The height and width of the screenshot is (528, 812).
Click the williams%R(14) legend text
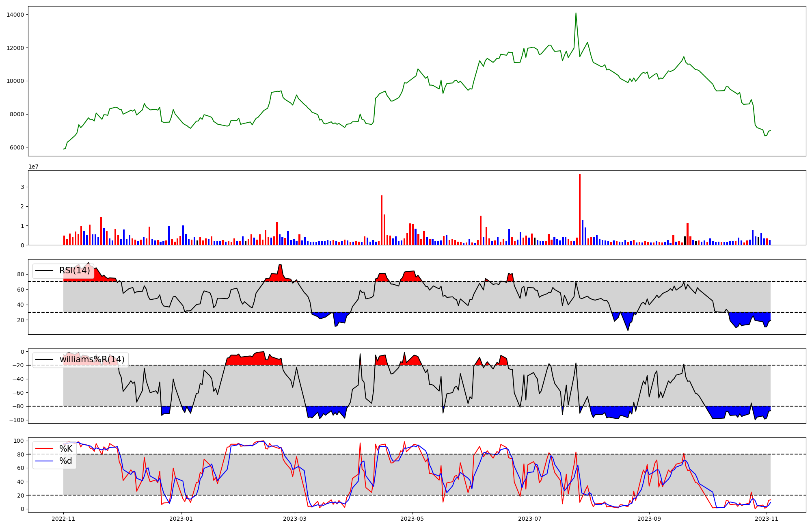92,359
